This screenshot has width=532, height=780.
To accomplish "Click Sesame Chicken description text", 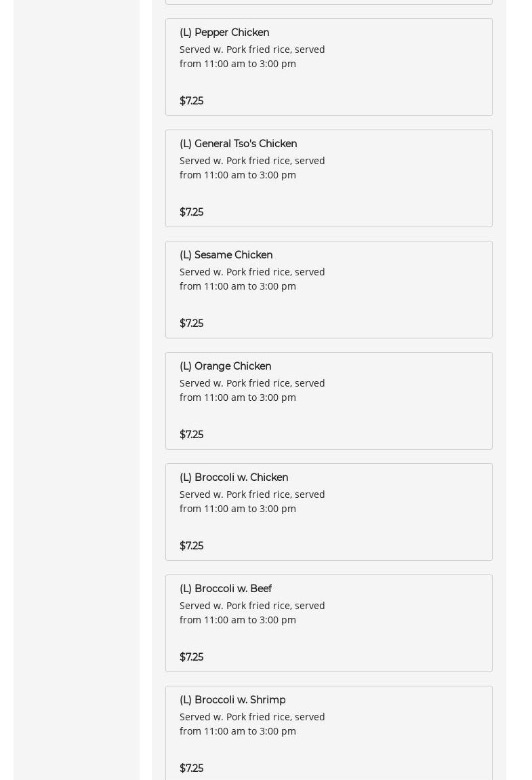I will click(x=251, y=279).
